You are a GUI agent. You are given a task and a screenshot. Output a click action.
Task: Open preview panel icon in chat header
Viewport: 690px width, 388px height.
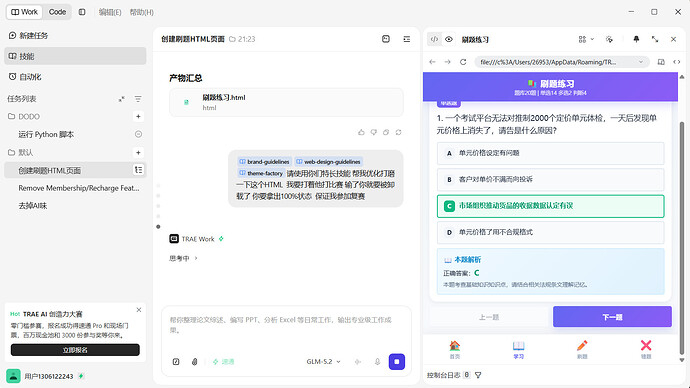[x=386, y=39]
